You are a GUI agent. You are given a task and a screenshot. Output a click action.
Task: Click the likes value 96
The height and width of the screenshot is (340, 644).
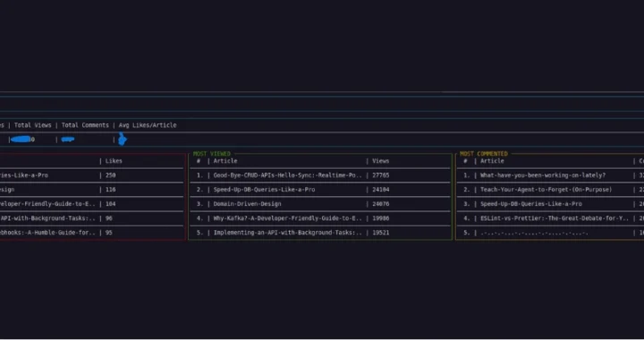coord(108,218)
